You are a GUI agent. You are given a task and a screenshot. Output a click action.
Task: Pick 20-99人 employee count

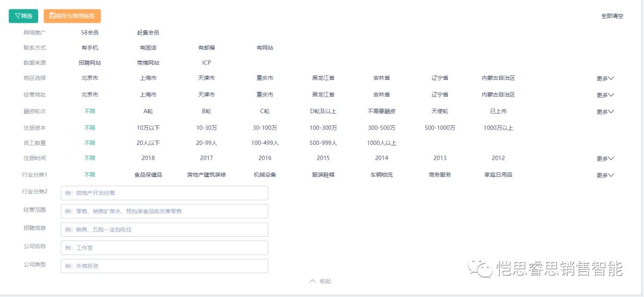(206, 143)
